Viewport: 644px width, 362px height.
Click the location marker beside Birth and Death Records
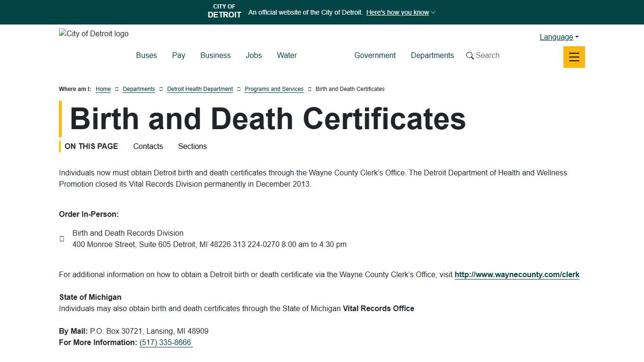tap(62, 239)
